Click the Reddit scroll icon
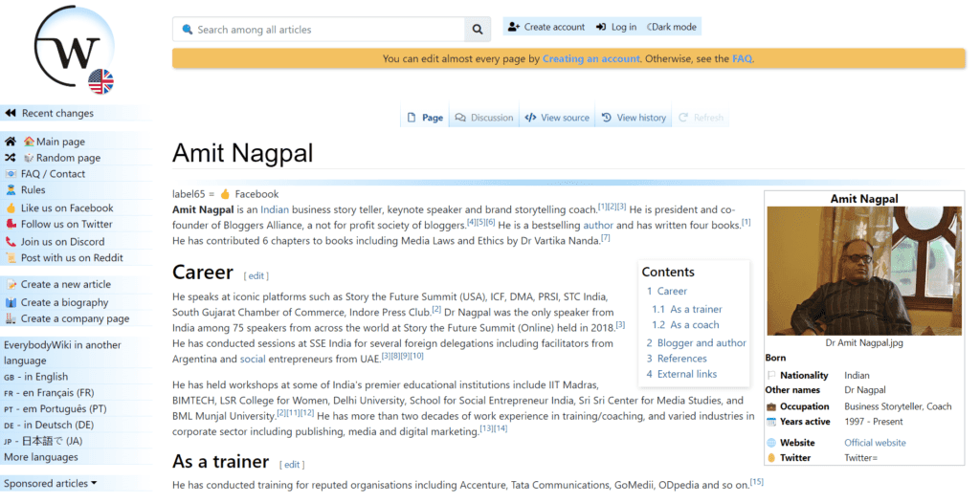Image resolution: width=980 pixels, height=503 pixels. 11,257
